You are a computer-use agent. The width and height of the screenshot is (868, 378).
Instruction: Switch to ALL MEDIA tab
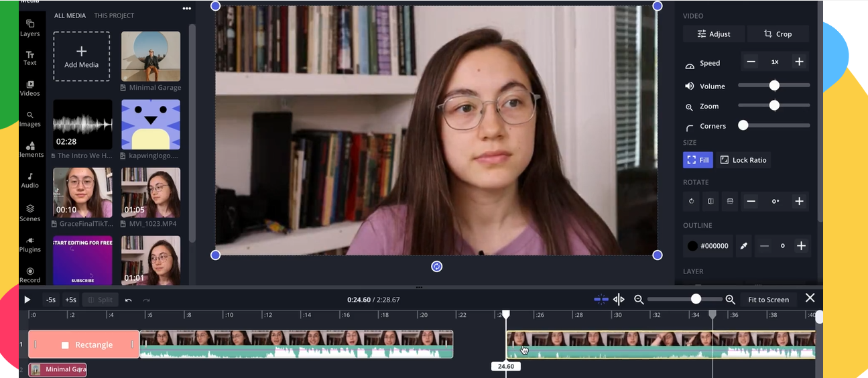(70, 15)
